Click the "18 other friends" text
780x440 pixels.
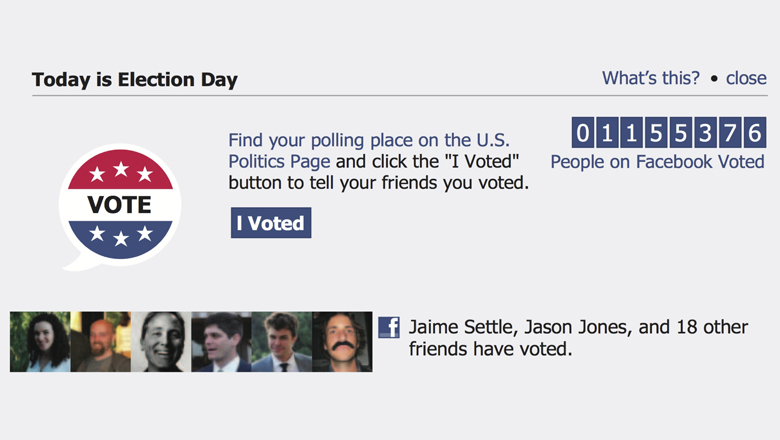(x=578, y=338)
